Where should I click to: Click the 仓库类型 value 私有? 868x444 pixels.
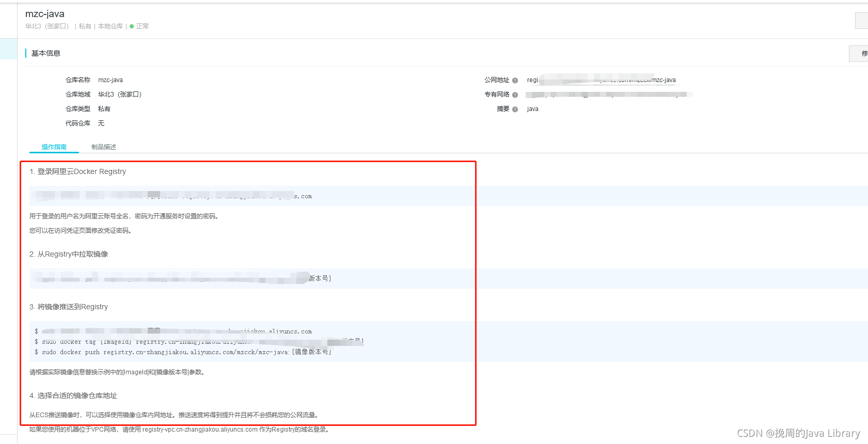[x=104, y=109]
